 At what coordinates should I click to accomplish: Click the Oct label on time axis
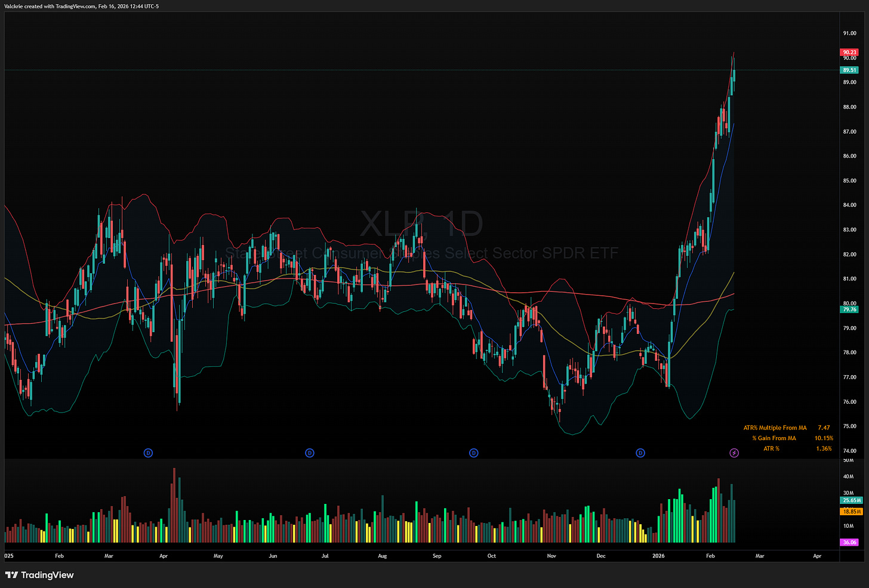(x=491, y=556)
